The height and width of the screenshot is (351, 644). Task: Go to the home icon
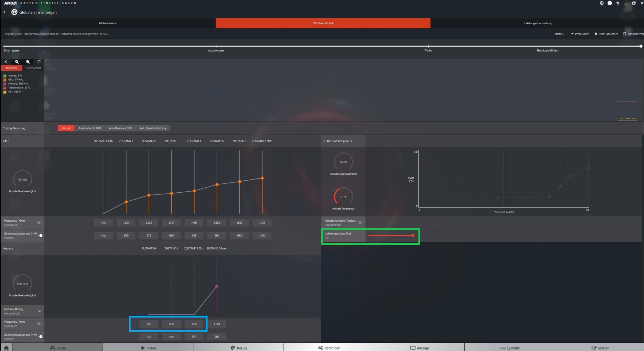pyautogui.click(x=6, y=348)
